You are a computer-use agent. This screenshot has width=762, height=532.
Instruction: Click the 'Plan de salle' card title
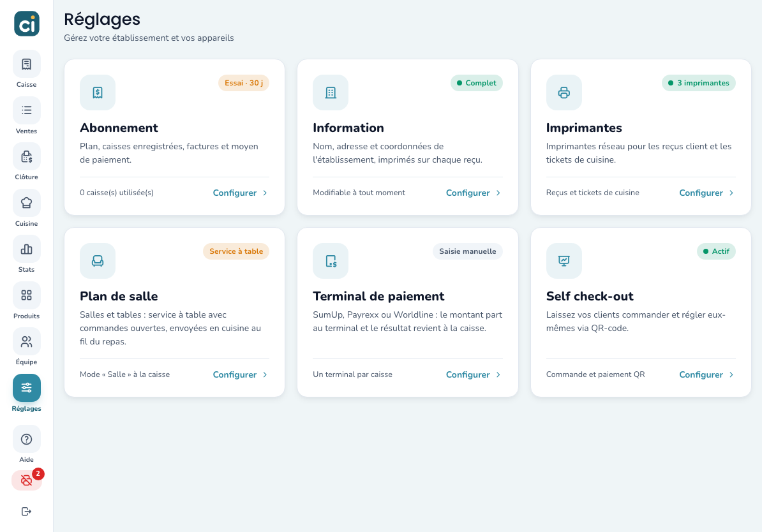[x=119, y=297]
